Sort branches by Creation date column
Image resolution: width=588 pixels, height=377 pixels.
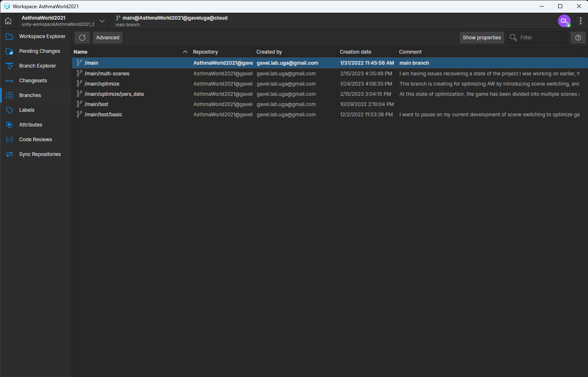point(355,52)
